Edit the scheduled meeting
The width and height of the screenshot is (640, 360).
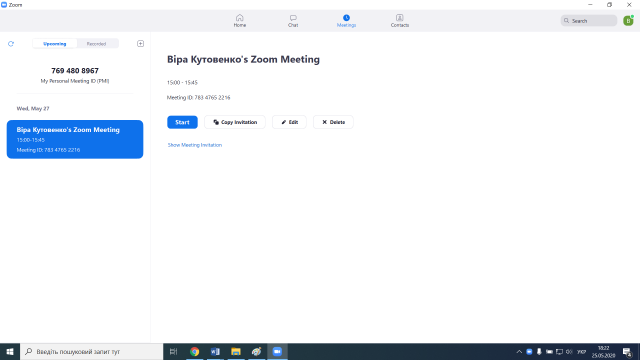tap(289, 122)
